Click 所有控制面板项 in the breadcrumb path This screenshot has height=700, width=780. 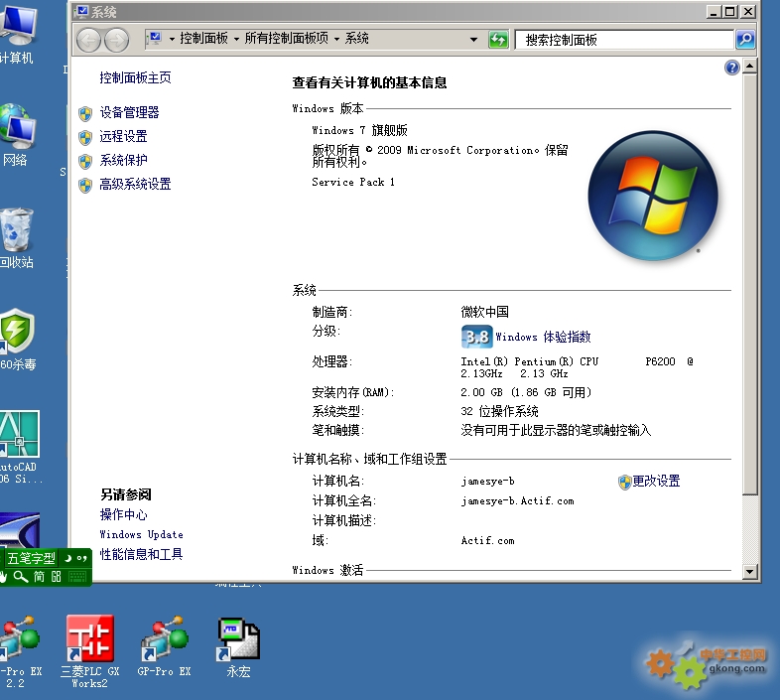pyautogui.click(x=287, y=39)
